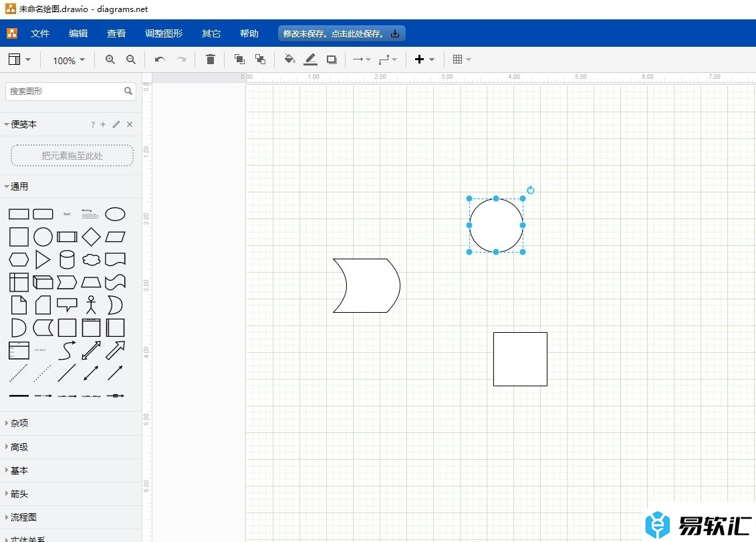Select ellipse shape in palette
Screen dimensions: 756x542
click(115, 214)
